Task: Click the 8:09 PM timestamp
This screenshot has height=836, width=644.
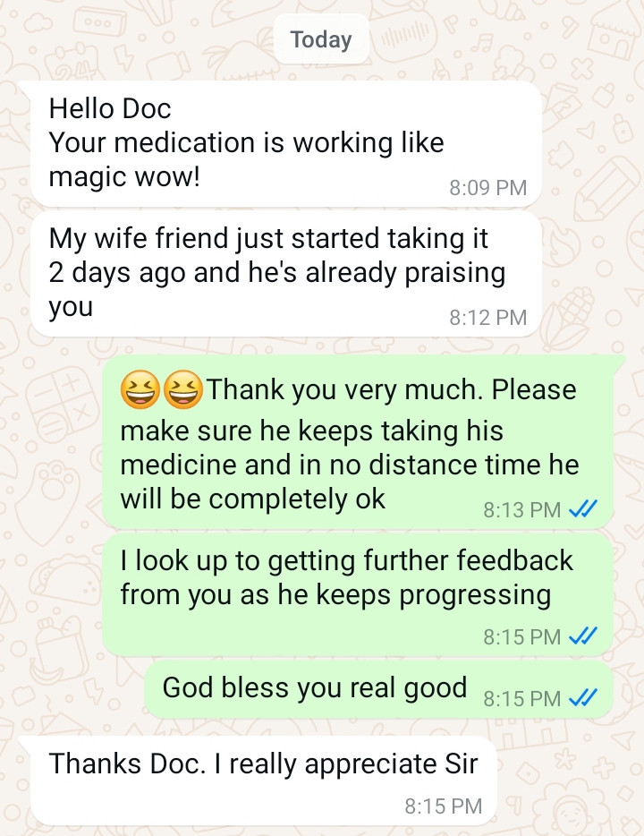Action: [488, 188]
